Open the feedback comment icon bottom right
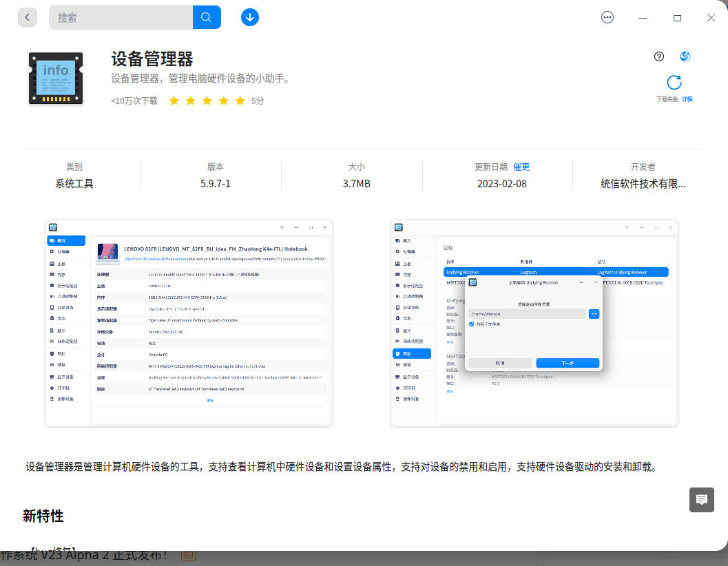728x566 pixels. pyautogui.click(x=701, y=500)
